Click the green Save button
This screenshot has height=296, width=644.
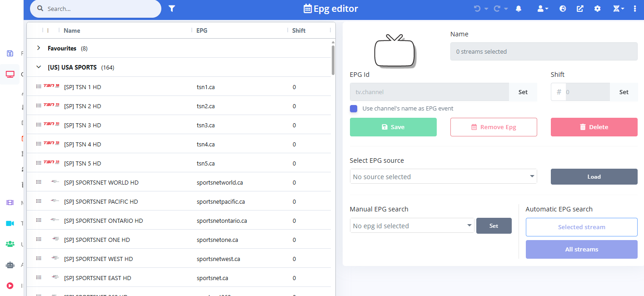[x=393, y=127]
